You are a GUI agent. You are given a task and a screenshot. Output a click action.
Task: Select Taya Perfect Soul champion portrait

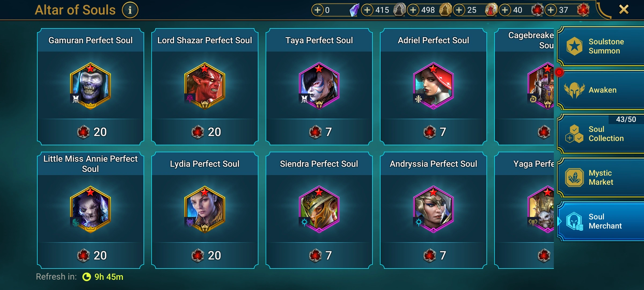(319, 86)
